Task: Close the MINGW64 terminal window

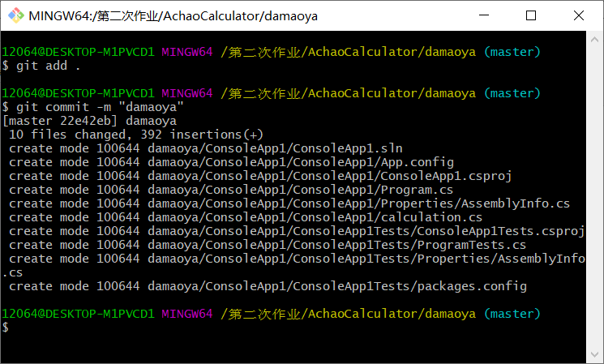Action: [579, 15]
